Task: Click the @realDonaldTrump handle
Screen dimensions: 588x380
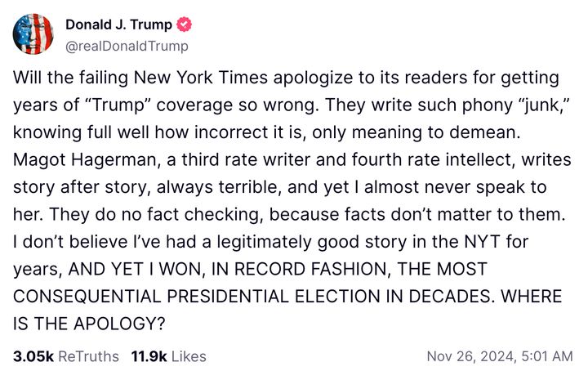Action: tap(127, 47)
